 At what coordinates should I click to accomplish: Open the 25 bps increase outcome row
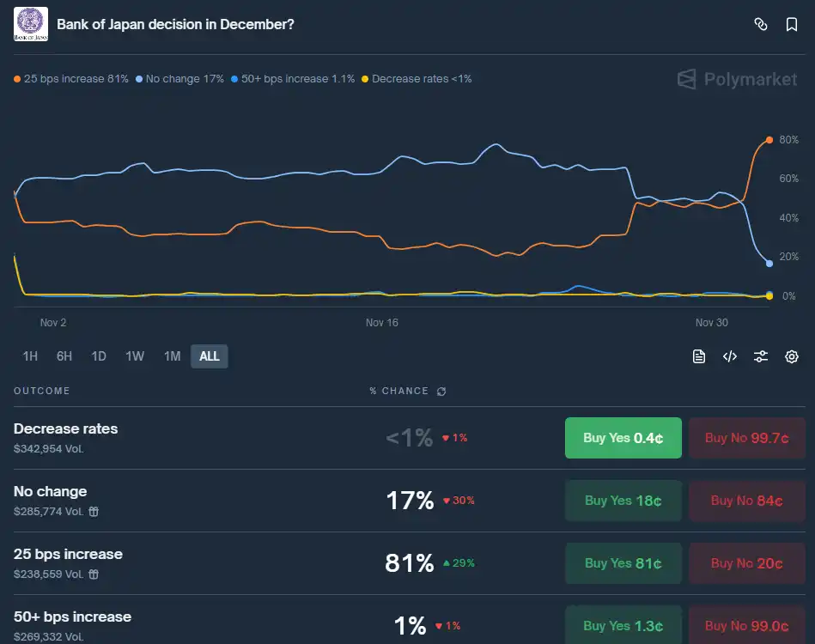point(410,563)
